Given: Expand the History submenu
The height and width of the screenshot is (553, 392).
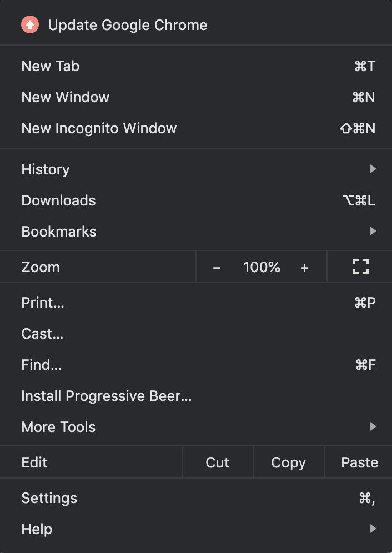Looking at the screenshot, I should tap(374, 169).
